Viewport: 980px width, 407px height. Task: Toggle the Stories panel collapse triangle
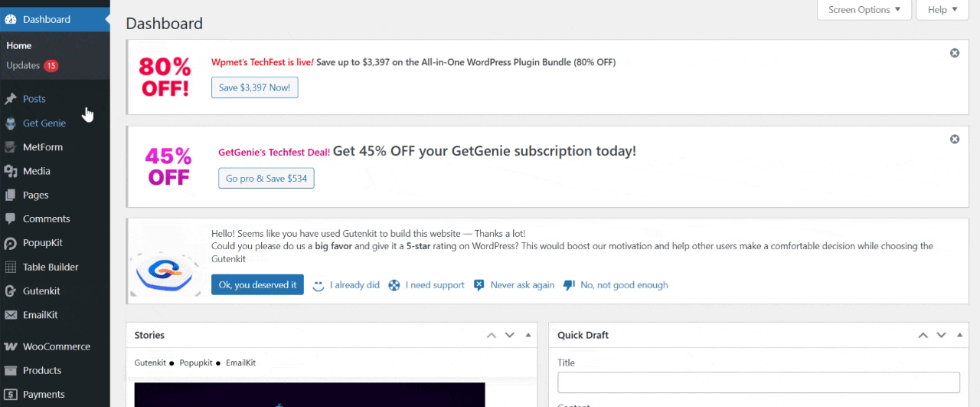(x=528, y=336)
